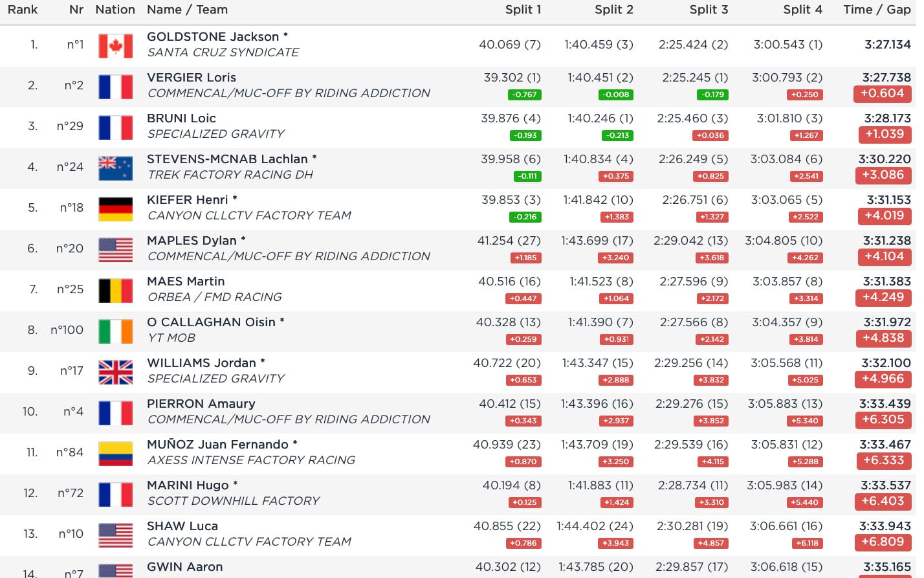Image resolution: width=924 pixels, height=578 pixels.
Task: Click the Belgian flag beside Maes Martin
Action: pyautogui.click(x=115, y=291)
